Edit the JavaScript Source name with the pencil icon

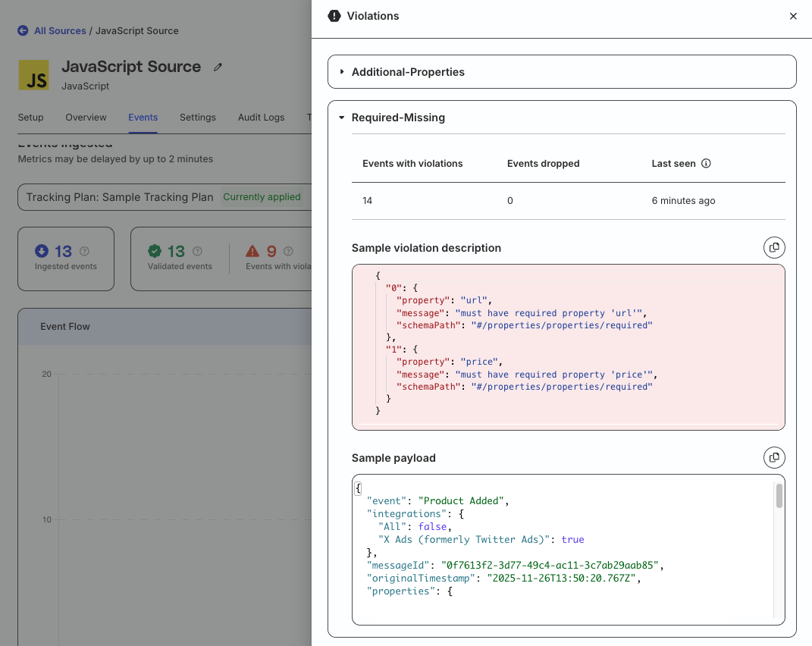pos(218,67)
